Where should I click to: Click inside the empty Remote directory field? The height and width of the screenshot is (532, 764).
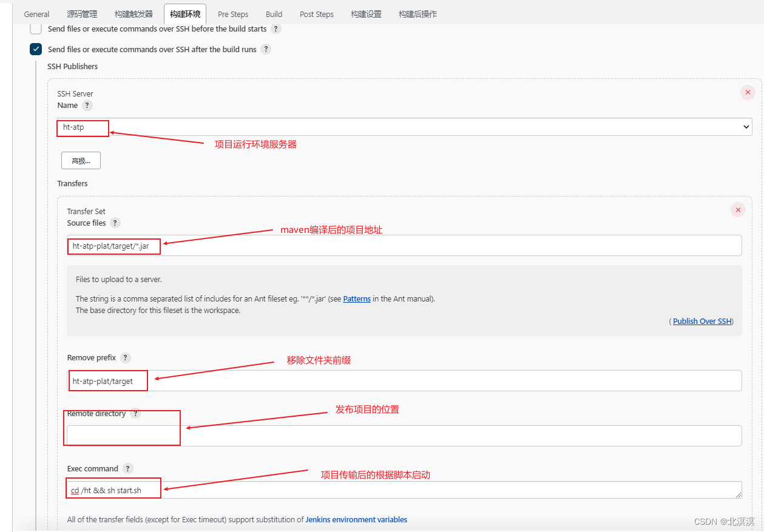[x=364, y=436]
